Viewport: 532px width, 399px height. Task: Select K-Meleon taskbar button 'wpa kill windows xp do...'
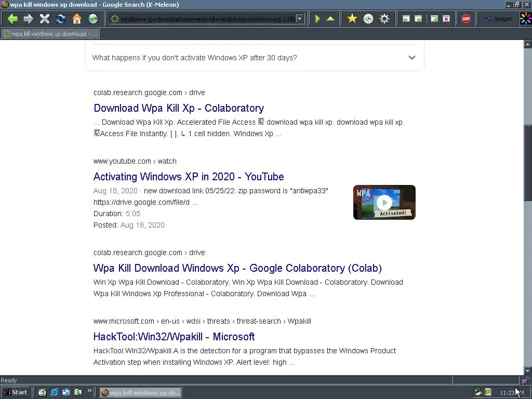click(140, 393)
